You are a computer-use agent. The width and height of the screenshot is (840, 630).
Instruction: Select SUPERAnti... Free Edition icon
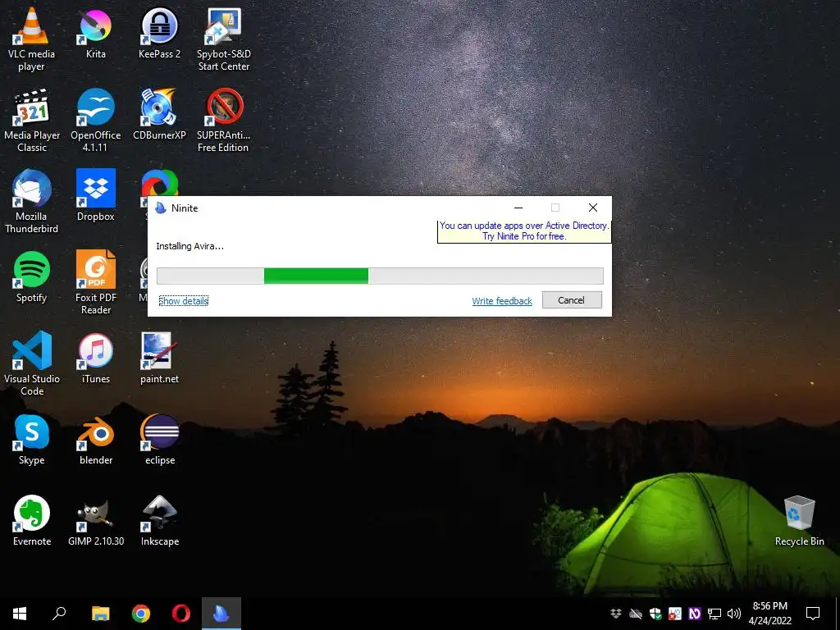pos(223,121)
